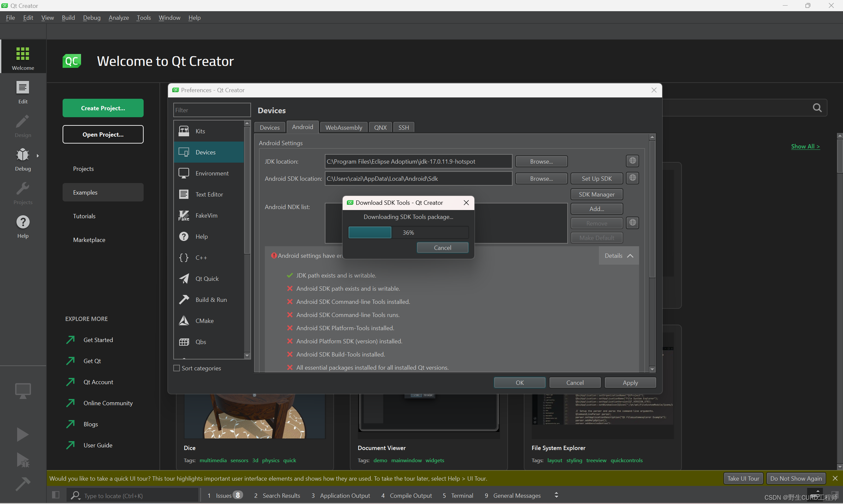The height and width of the screenshot is (504, 843).
Task: Switch to the WebAssembly tab
Action: pyautogui.click(x=344, y=127)
